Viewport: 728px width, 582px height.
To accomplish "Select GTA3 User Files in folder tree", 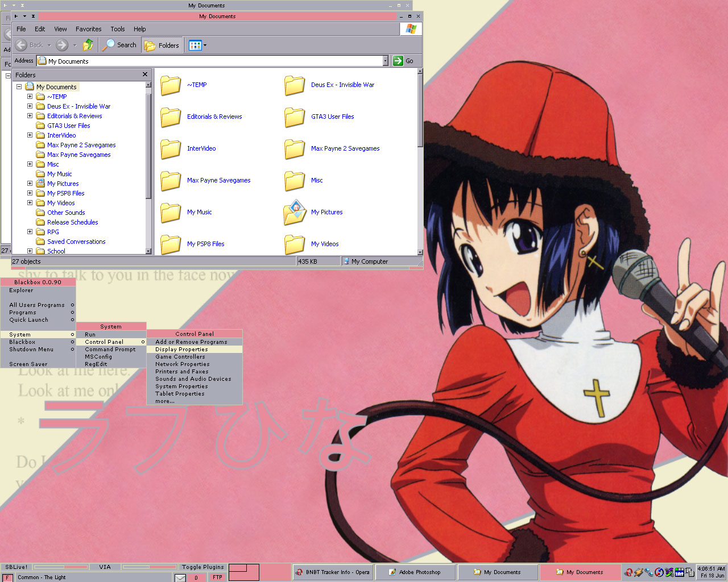I will point(68,126).
